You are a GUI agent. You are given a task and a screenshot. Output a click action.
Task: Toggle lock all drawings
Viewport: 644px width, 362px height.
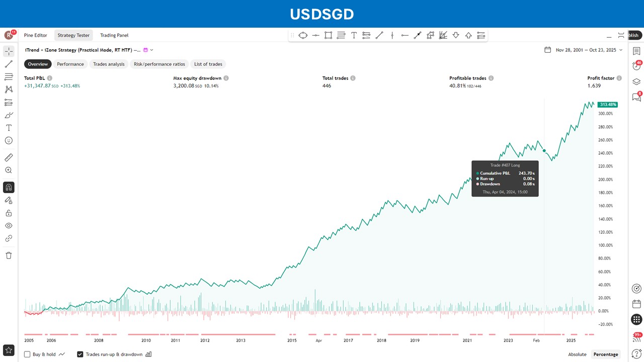coord(9,213)
